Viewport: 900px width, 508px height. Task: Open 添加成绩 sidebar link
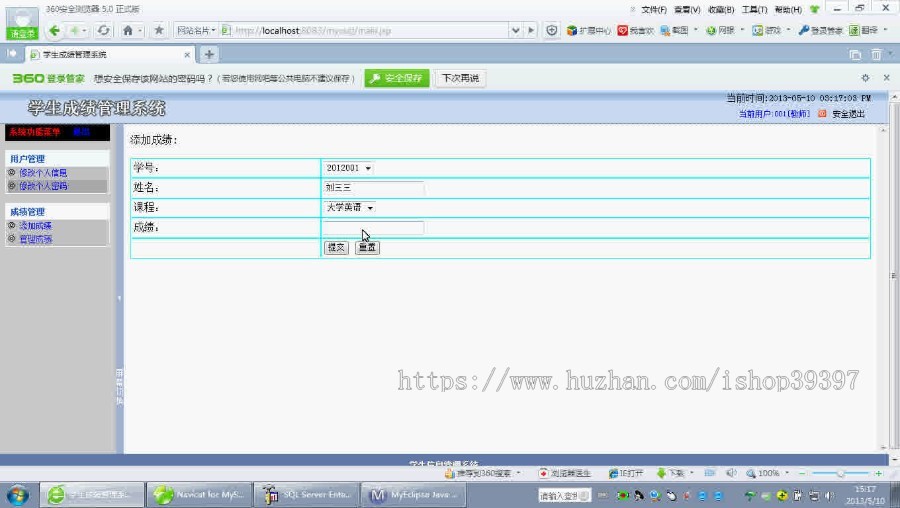pos(36,226)
